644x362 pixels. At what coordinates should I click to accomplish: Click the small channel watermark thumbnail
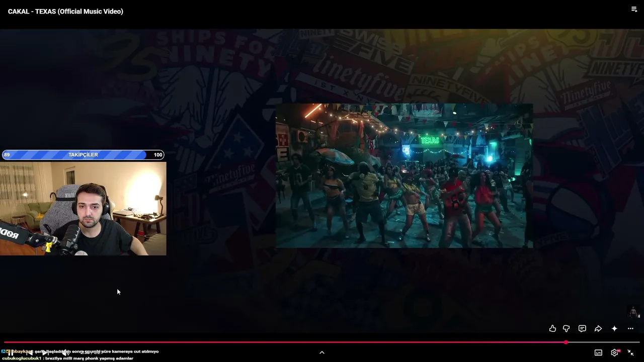tap(634, 312)
